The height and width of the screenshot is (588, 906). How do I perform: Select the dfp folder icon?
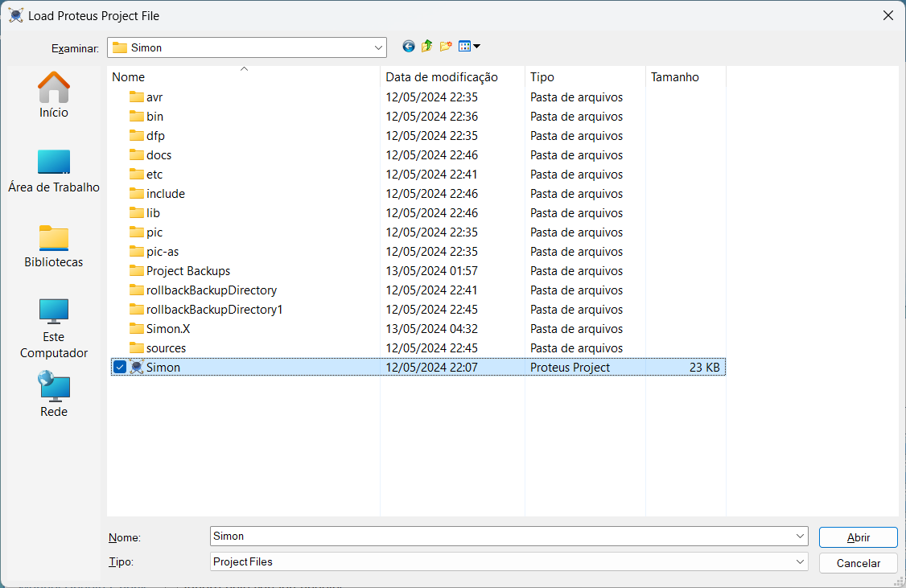[136, 136]
